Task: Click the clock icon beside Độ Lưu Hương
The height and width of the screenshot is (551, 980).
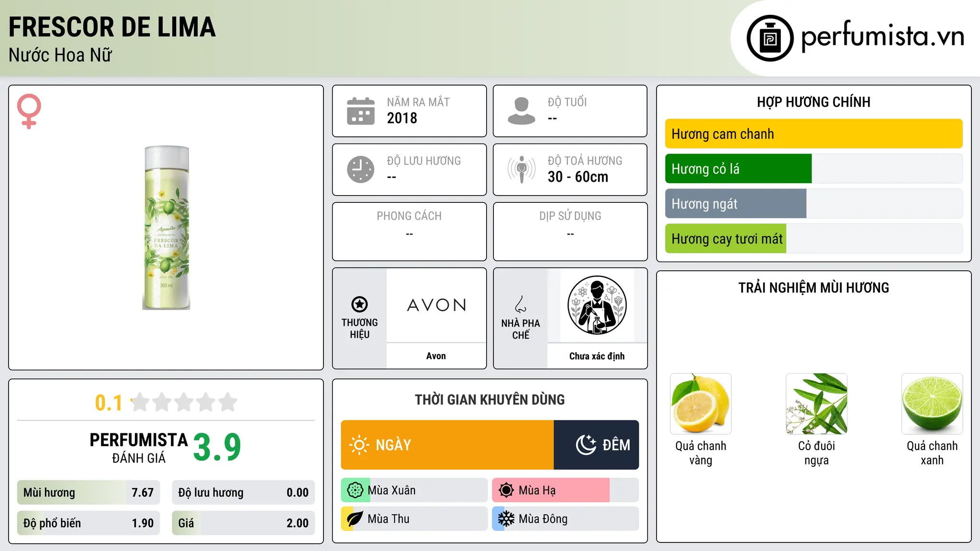Action: click(x=361, y=169)
